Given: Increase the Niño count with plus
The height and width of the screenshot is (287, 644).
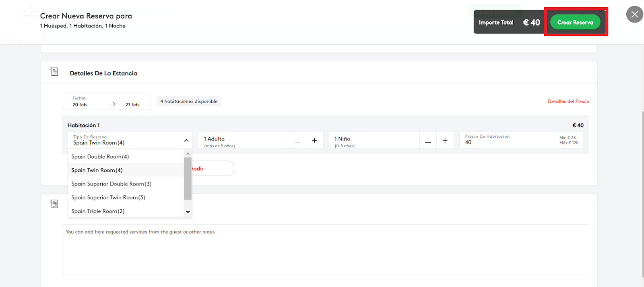Looking at the screenshot, I should point(445,140).
